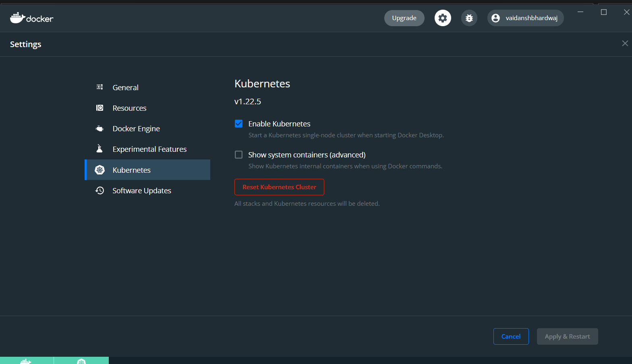Screen dimensions: 632x364
Task: Click the Kubernetes helm wheel icon
Action: [x=100, y=170]
